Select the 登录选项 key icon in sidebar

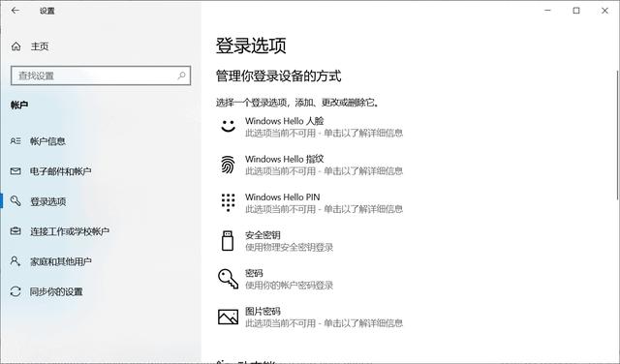tap(15, 200)
